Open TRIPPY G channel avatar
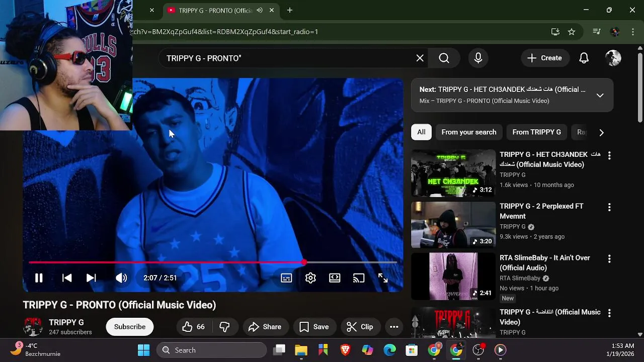644x362 pixels. pyautogui.click(x=33, y=327)
